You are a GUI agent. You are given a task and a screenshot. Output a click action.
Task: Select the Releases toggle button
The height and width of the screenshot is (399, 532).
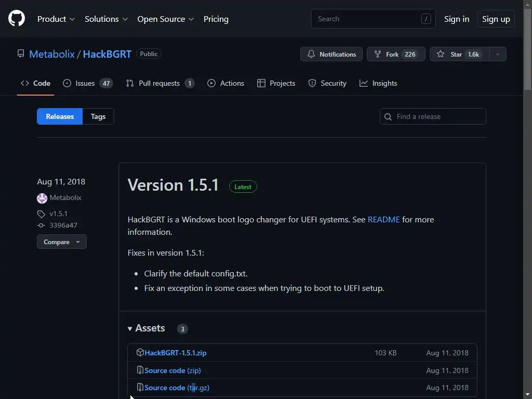(x=60, y=116)
